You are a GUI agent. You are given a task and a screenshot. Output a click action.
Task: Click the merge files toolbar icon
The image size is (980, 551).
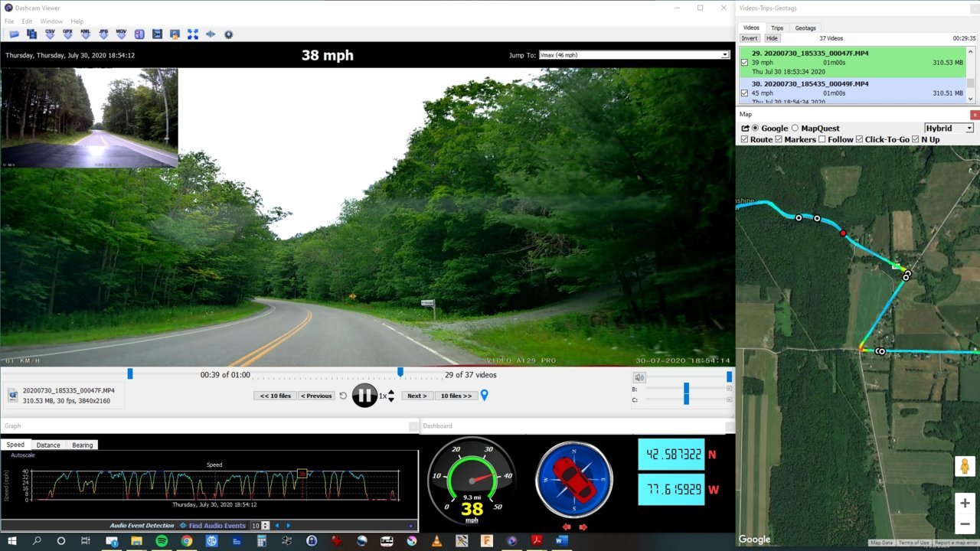(x=31, y=34)
